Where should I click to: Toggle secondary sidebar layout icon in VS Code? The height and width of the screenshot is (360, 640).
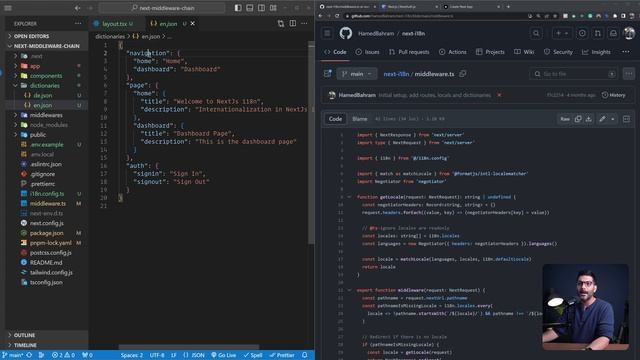[262, 8]
